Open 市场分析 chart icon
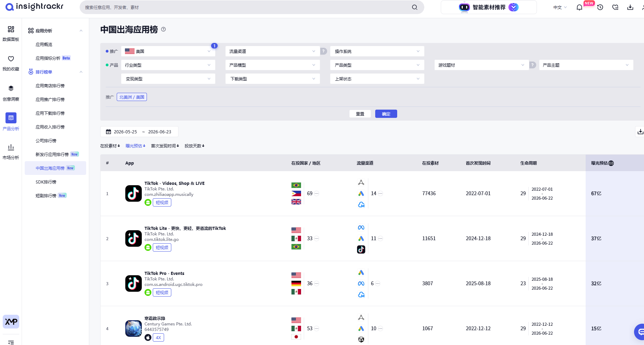Image resolution: width=644 pixels, height=345 pixels. point(11,147)
